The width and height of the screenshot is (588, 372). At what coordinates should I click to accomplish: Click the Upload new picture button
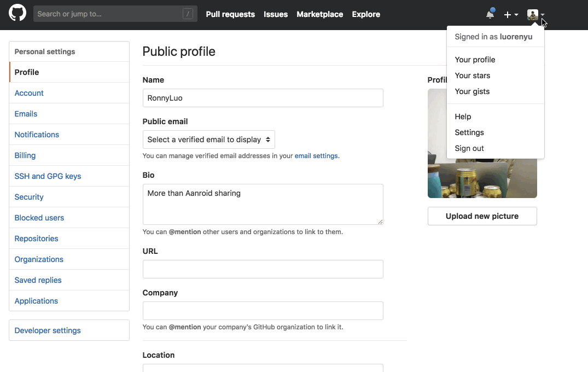[x=482, y=216]
